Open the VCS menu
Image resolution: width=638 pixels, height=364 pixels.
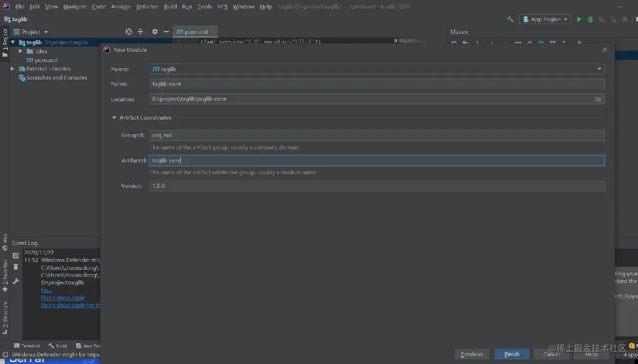[223, 7]
